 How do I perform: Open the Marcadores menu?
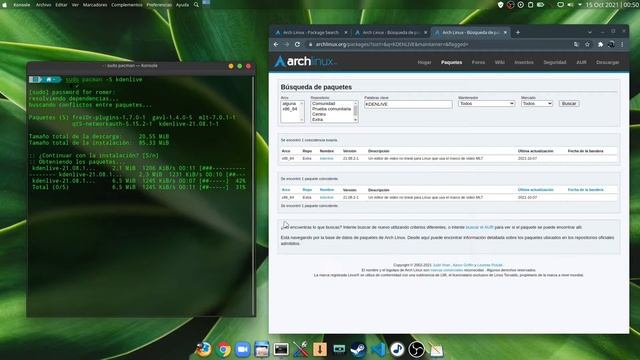[x=95, y=5]
